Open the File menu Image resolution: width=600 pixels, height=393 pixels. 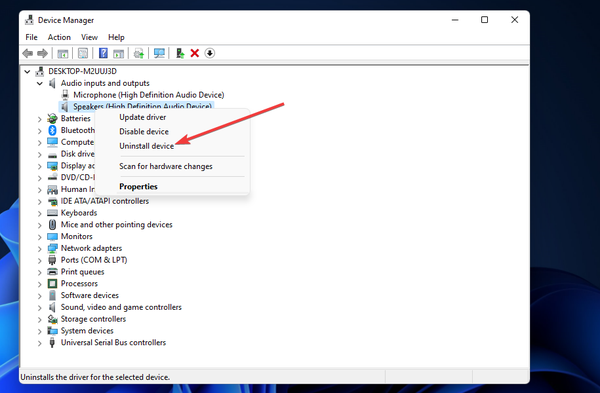click(31, 37)
